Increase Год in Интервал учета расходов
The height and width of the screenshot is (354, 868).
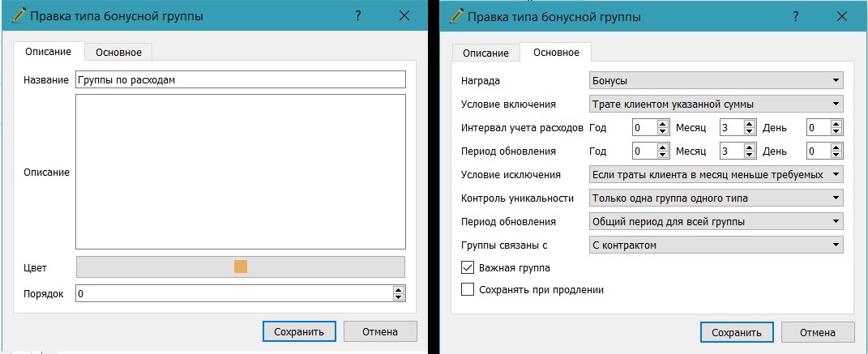pyautogui.click(x=662, y=124)
